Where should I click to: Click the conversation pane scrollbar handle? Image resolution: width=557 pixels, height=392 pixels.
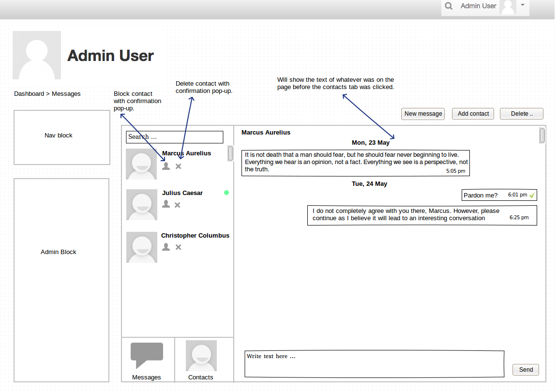542,136
